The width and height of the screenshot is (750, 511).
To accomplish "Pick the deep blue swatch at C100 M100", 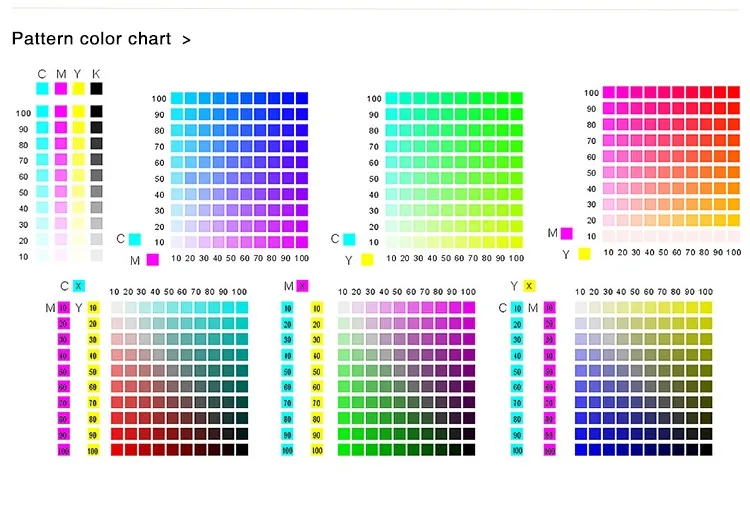I will pos(302,98).
